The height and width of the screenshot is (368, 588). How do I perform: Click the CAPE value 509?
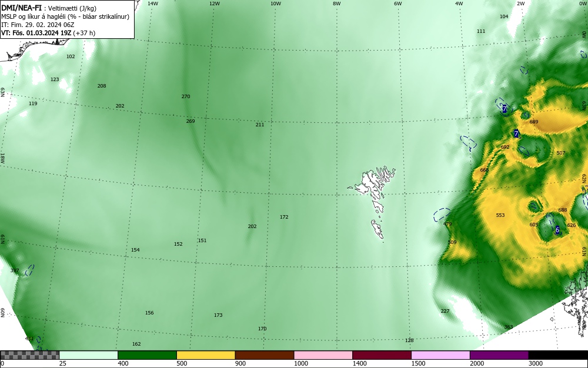pyautogui.click(x=452, y=242)
